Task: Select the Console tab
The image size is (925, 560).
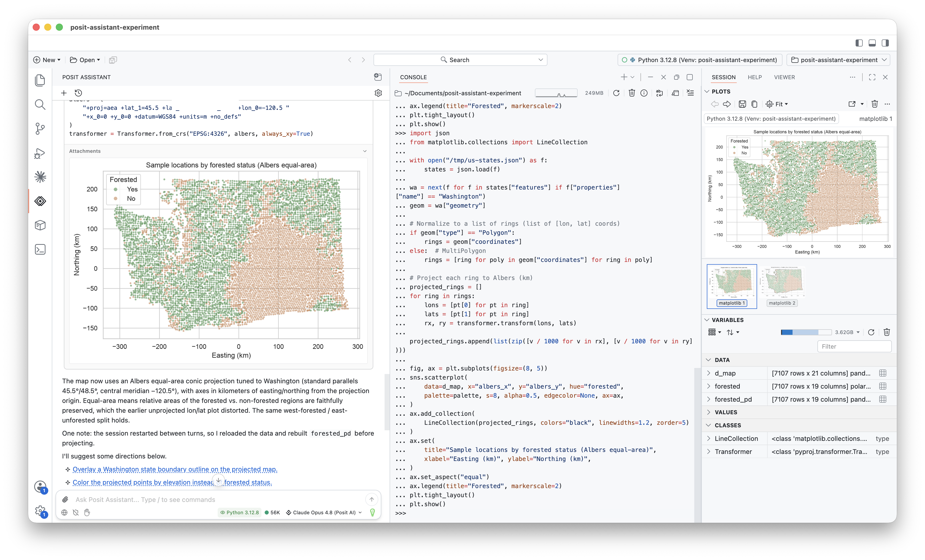Action: coord(413,77)
